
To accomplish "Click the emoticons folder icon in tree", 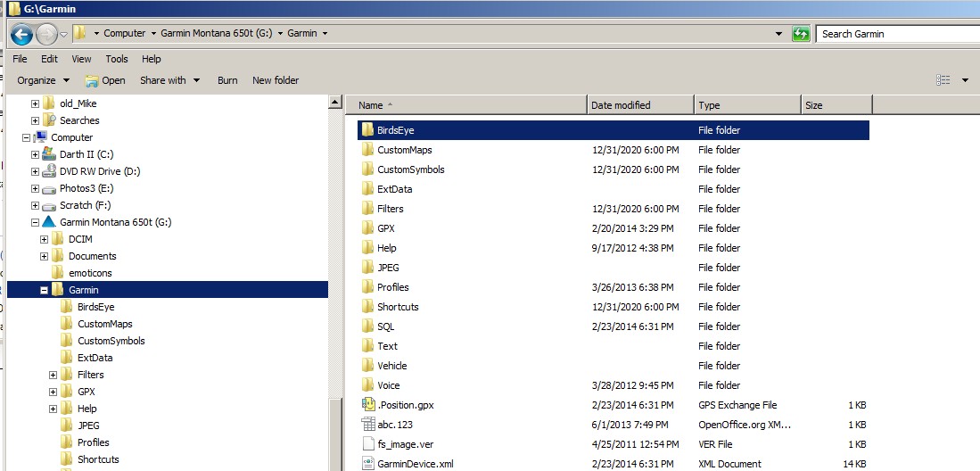I will coord(57,273).
